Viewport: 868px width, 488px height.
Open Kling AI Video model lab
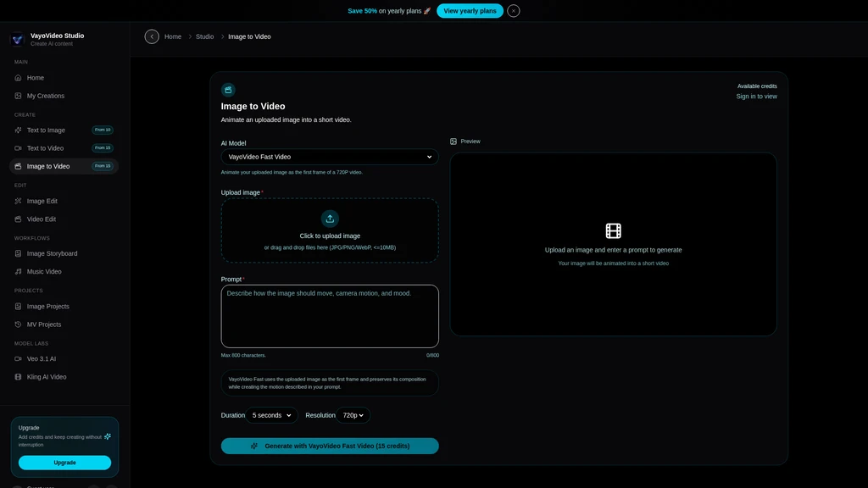(64, 377)
